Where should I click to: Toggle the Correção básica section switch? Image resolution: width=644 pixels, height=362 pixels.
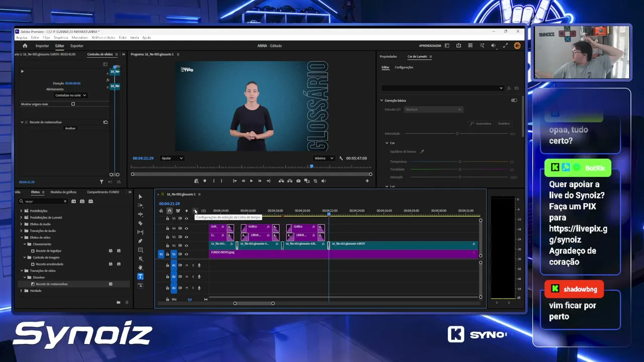514,101
